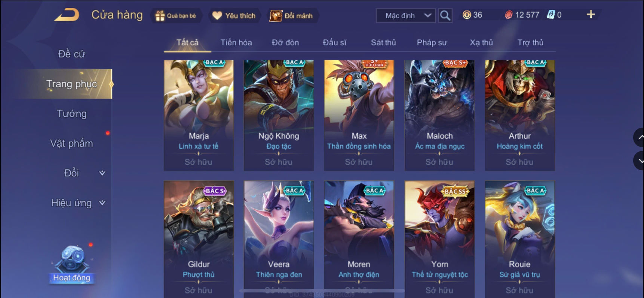This screenshot has height=298, width=644.
Task: Open the Mặc định sort dropdown
Action: coord(406,15)
